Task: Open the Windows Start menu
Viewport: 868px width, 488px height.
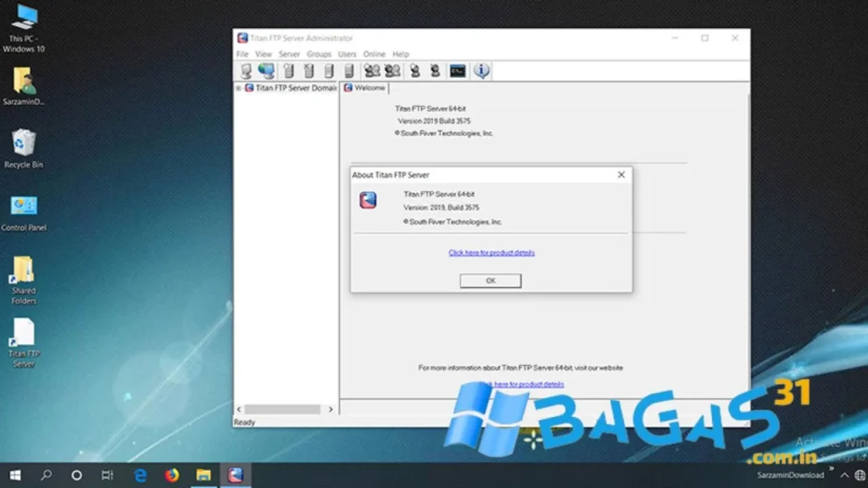Action: [x=15, y=475]
